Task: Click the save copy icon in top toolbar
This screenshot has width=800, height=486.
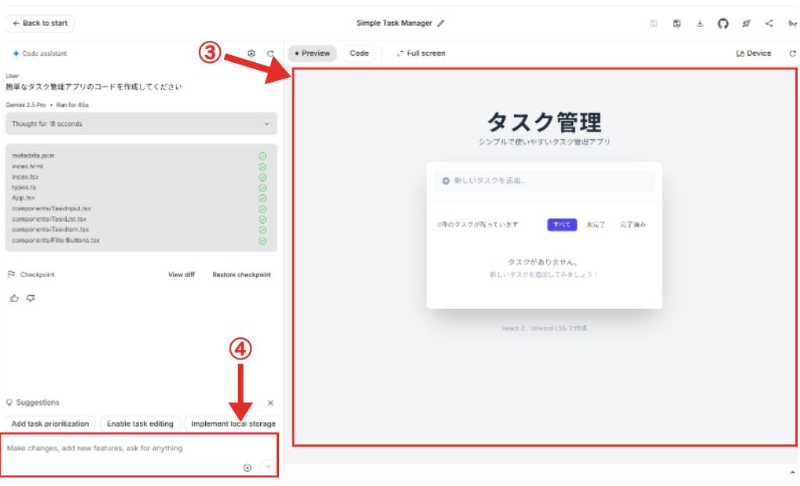Action: (677, 23)
